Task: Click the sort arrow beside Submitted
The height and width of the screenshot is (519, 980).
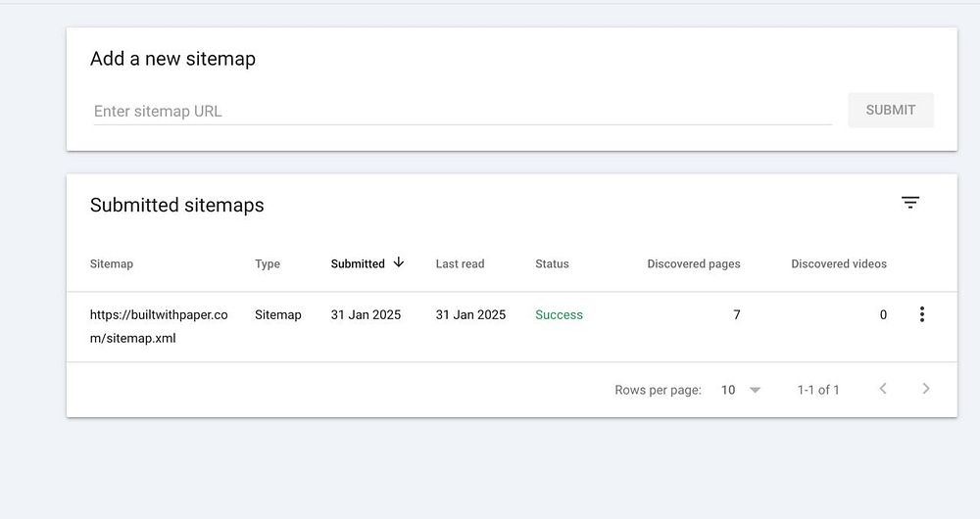Action: pos(399,262)
